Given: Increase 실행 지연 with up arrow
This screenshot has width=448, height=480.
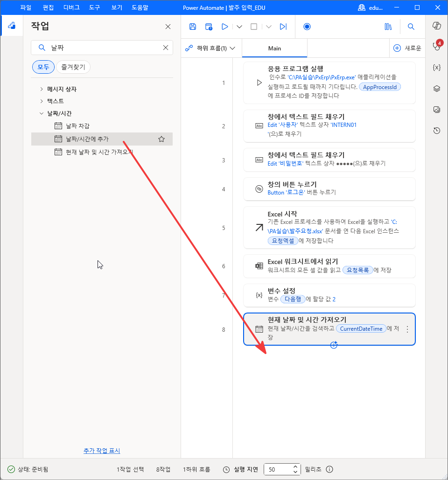Looking at the screenshot, I should (x=295, y=466).
